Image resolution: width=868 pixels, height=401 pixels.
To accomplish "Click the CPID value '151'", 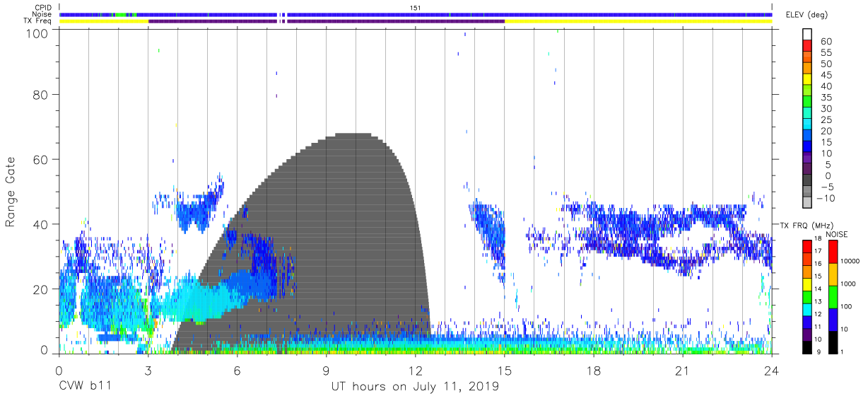I will pos(416,7).
